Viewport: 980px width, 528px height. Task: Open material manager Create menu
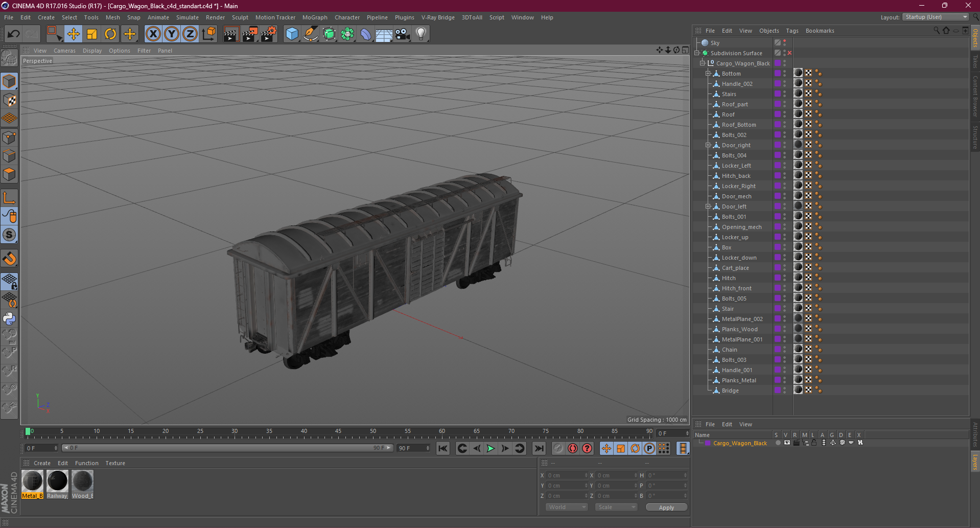[42, 463]
